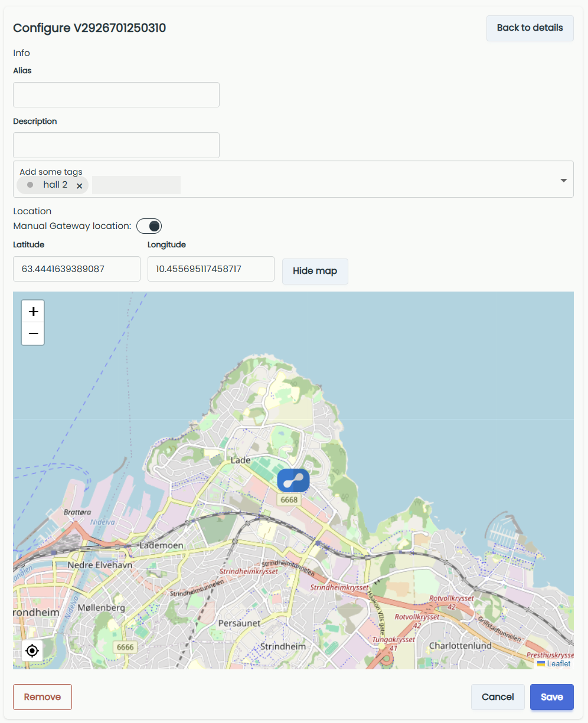Click the Longitude value field
This screenshot has height=723, width=588.
coord(211,269)
